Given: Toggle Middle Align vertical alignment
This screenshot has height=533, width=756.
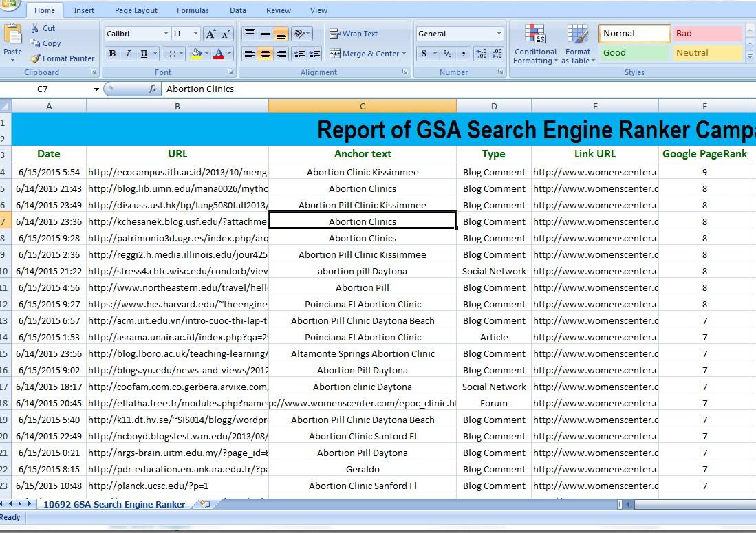Looking at the screenshot, I should [265, 33].
